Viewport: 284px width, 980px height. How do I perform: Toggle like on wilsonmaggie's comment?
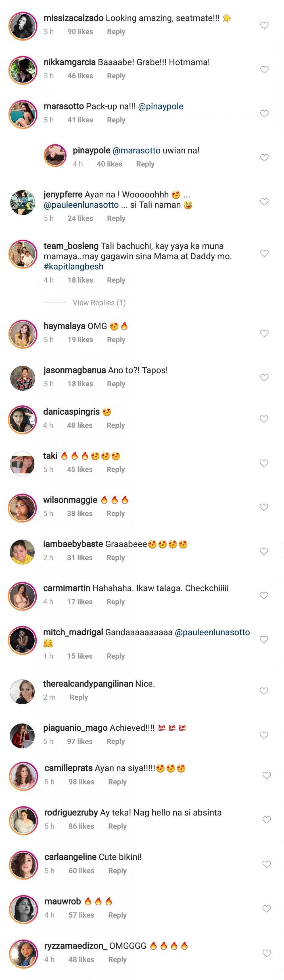tap(264, 507)
